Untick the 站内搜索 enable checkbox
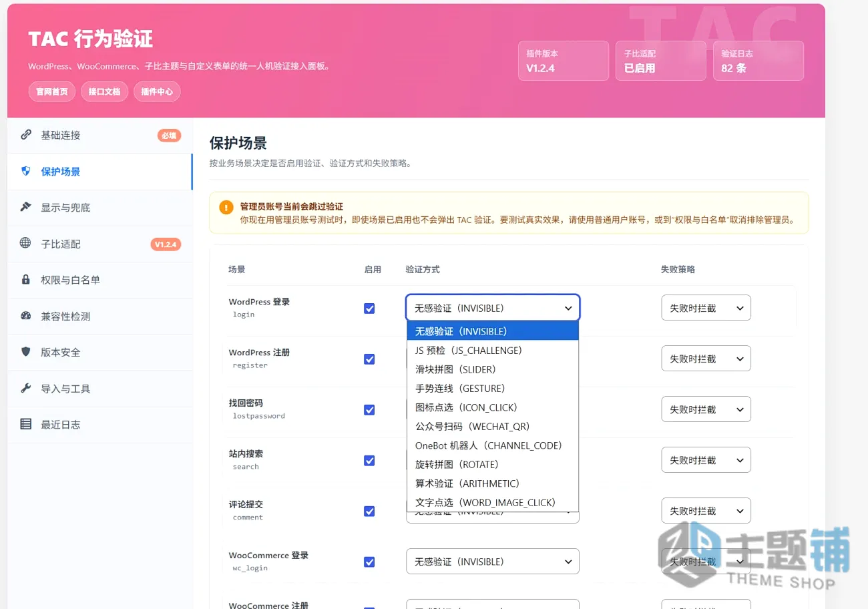The width and height of the screenshot is (868, 609). click(x=369, y=461)
